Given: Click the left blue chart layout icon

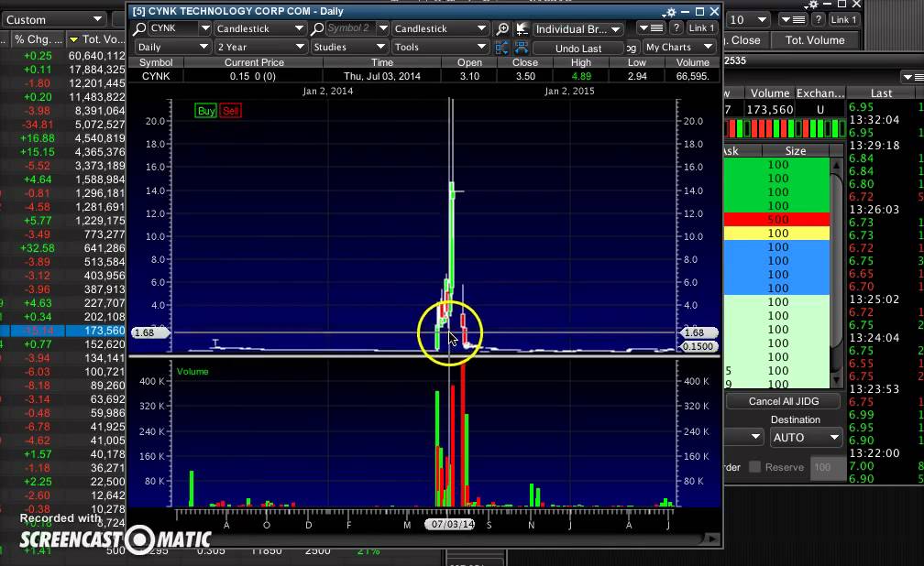Looking at the screenshot, I should click(501, 48).
